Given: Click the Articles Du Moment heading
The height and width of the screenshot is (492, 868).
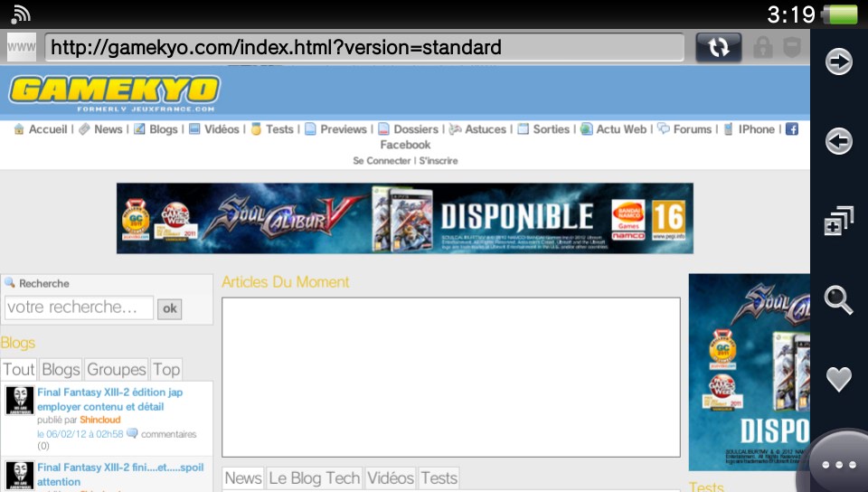Looking at the screenshot, I should pyautogui.click(x=285, y=282).
